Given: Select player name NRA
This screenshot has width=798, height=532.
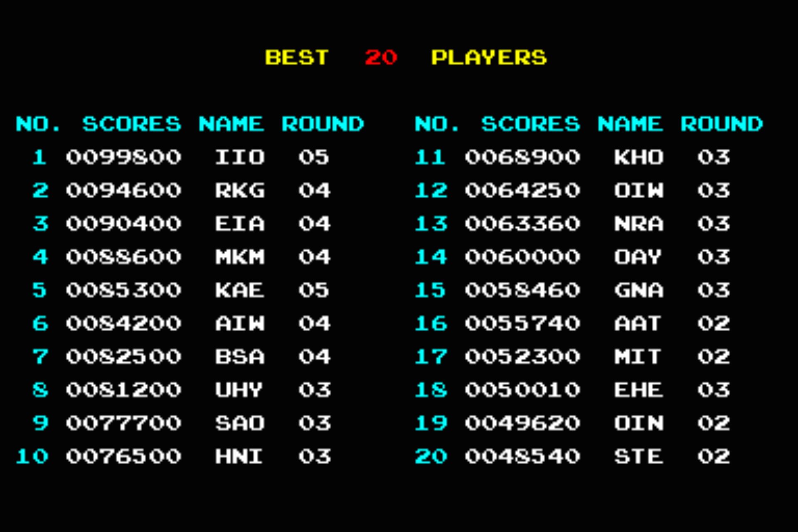Looking at the screenshot, I should [x=638, y=224].
